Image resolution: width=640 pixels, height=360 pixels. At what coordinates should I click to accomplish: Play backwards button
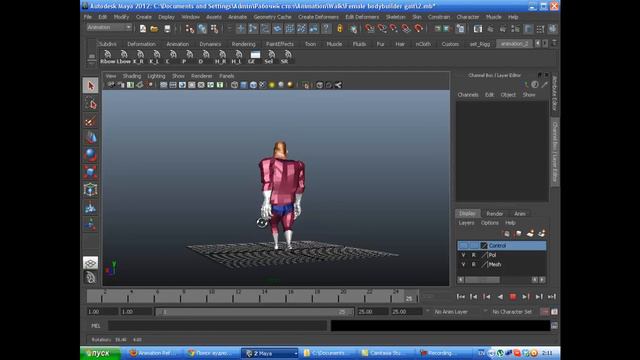(500, 297)
